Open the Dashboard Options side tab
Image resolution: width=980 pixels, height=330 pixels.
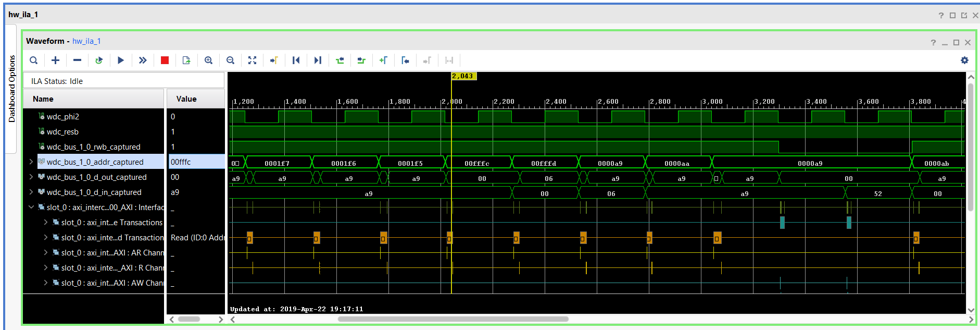(x=11, y=89)
